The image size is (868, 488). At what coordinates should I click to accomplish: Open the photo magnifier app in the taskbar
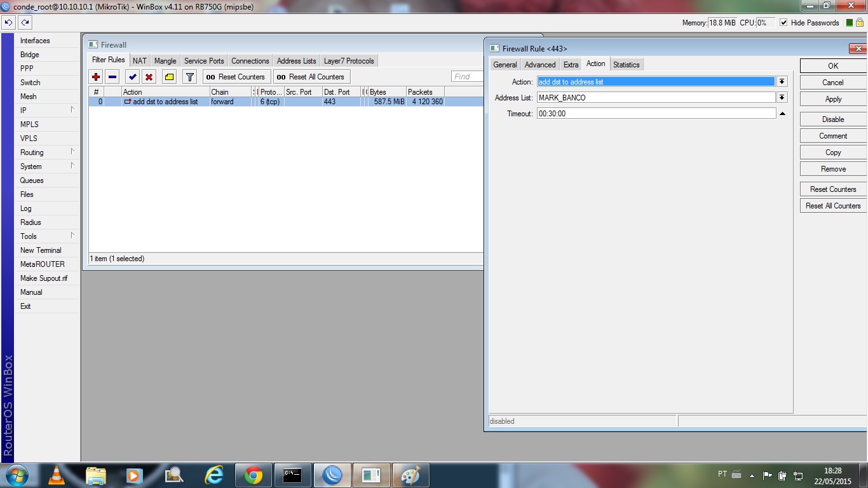173,475
